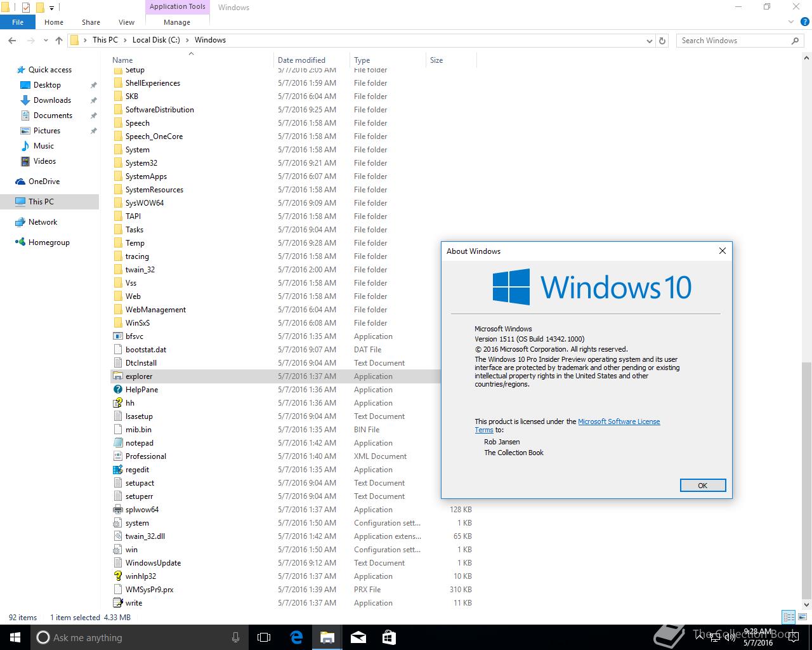Click the bfsvc application icon
Image resolution: width=812 pixels, height=650 pixels.
coord(117,336)
